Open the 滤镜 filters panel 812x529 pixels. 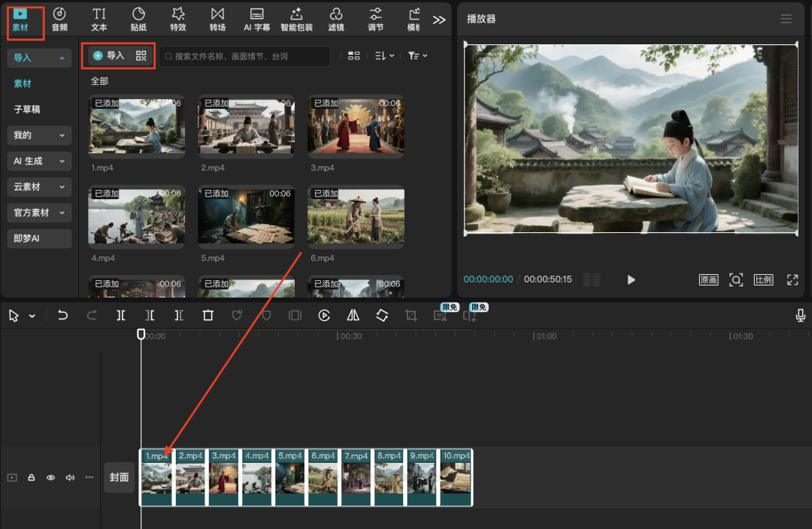coord(336,20)
